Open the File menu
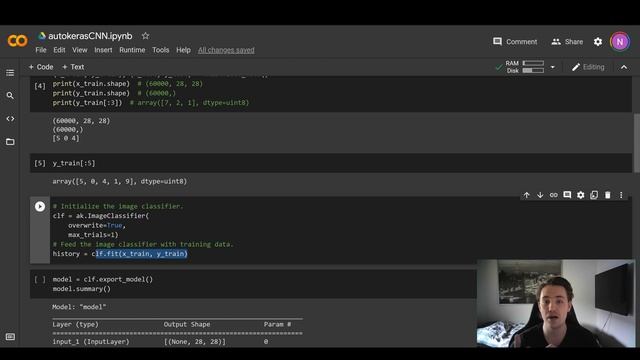 click(x=41, y=50)
